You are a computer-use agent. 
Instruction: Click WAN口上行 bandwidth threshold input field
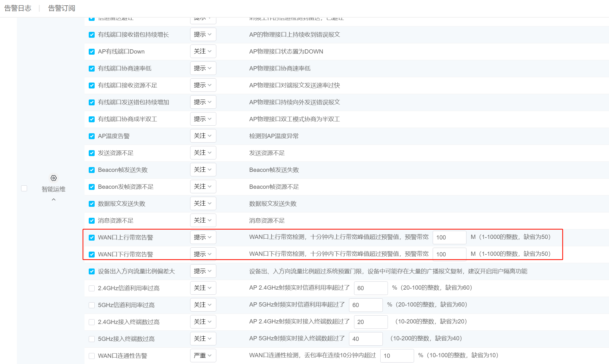[x=449, y=238]
